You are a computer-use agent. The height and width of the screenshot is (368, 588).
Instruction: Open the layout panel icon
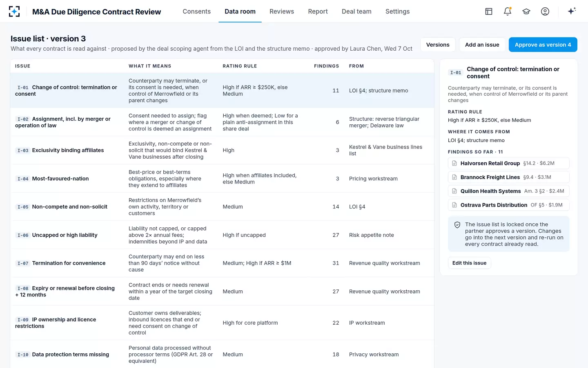click(x=489, y=11)
